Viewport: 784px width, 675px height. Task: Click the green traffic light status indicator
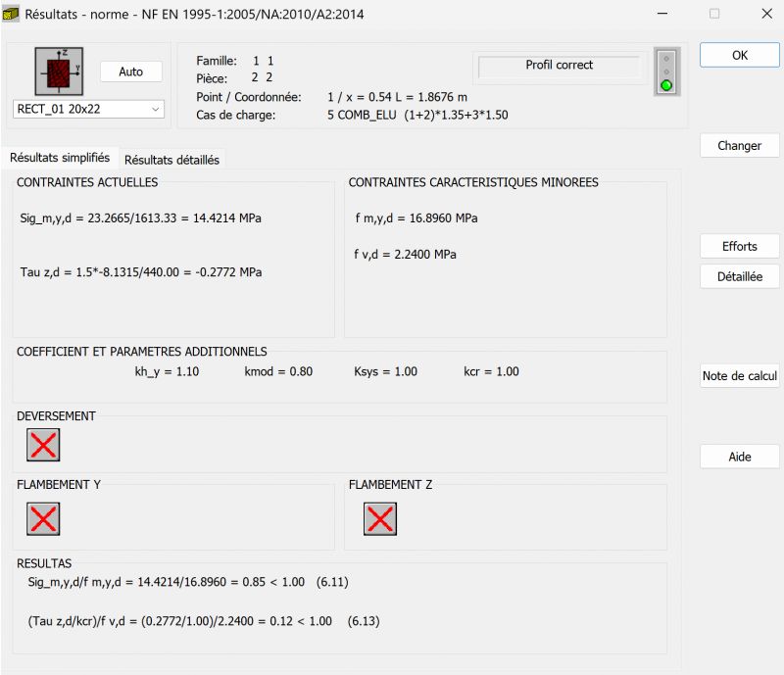point(666,85)
